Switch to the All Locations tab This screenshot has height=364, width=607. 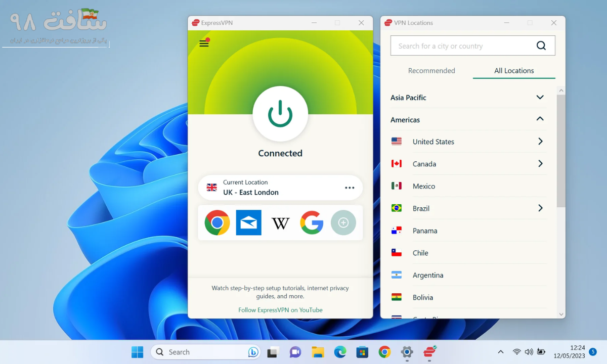pos(514,71)
